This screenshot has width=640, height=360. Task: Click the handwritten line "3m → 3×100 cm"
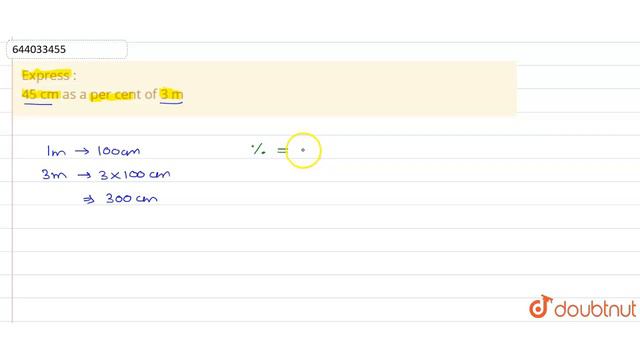point(106,175)
